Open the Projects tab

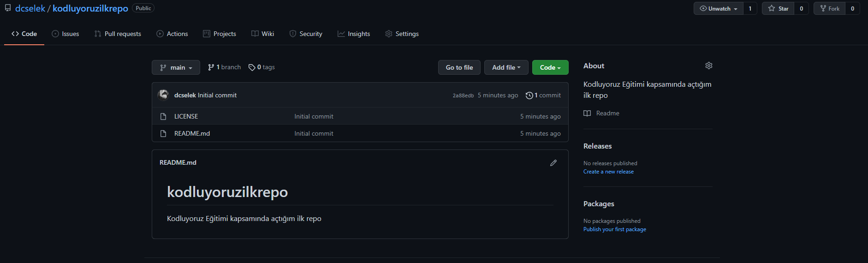(x=220, y=34)
